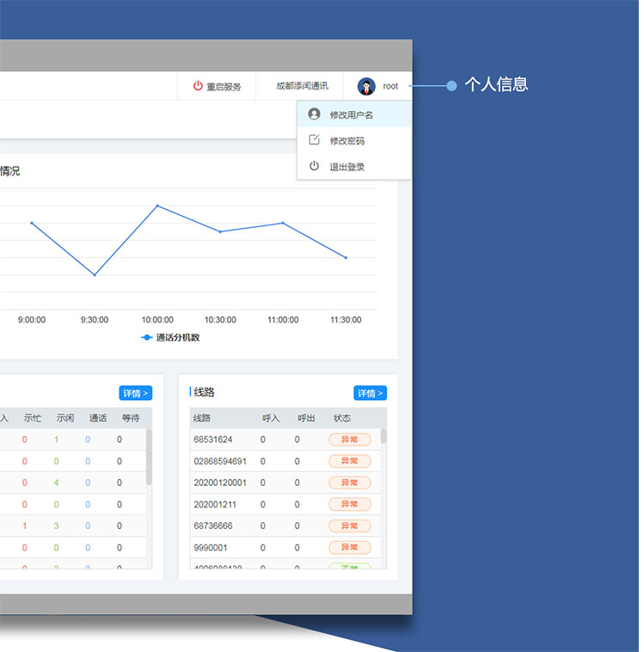The width and height of the screenshot is (644, 652).
Task: Open 详情 for the 线路 panel
Action: click(370, 393)
